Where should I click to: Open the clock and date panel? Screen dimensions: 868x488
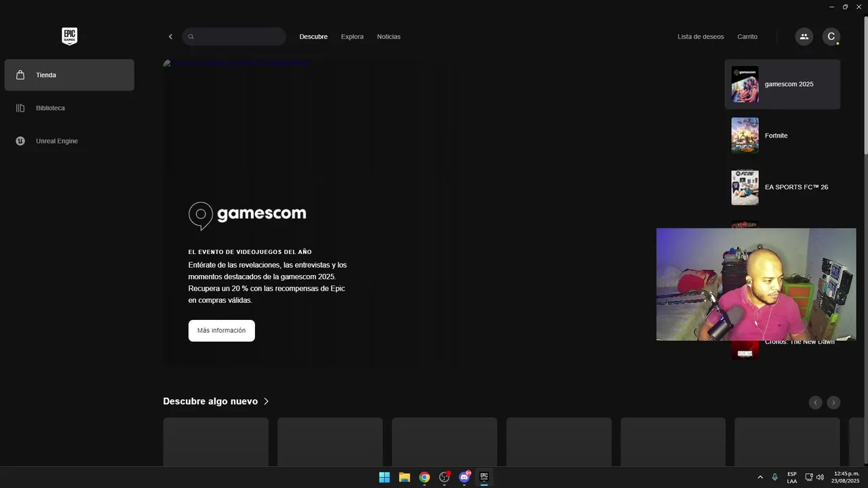click(846, 477)
